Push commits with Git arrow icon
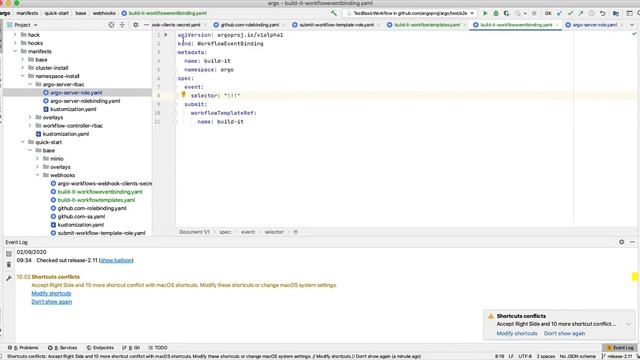 point(580,13)
